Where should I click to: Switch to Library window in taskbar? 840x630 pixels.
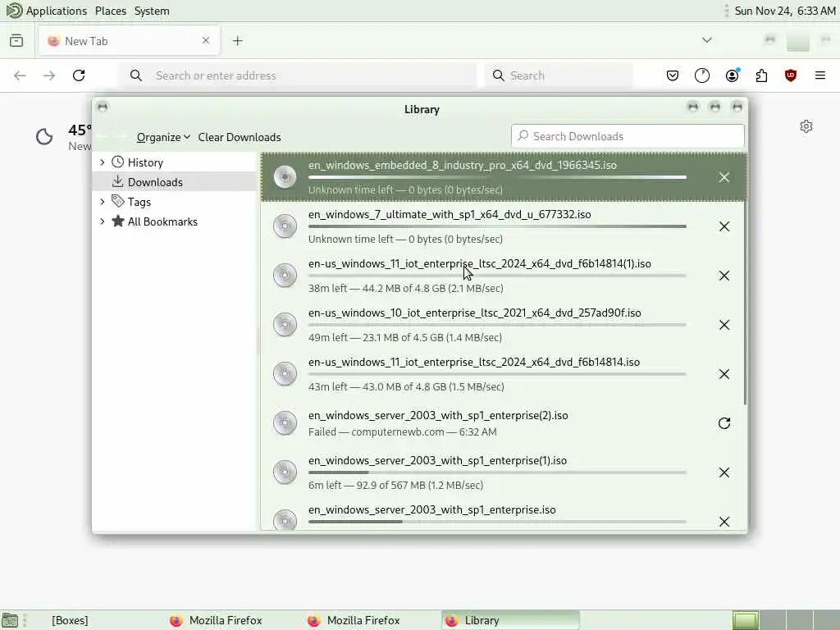[510, 620]
